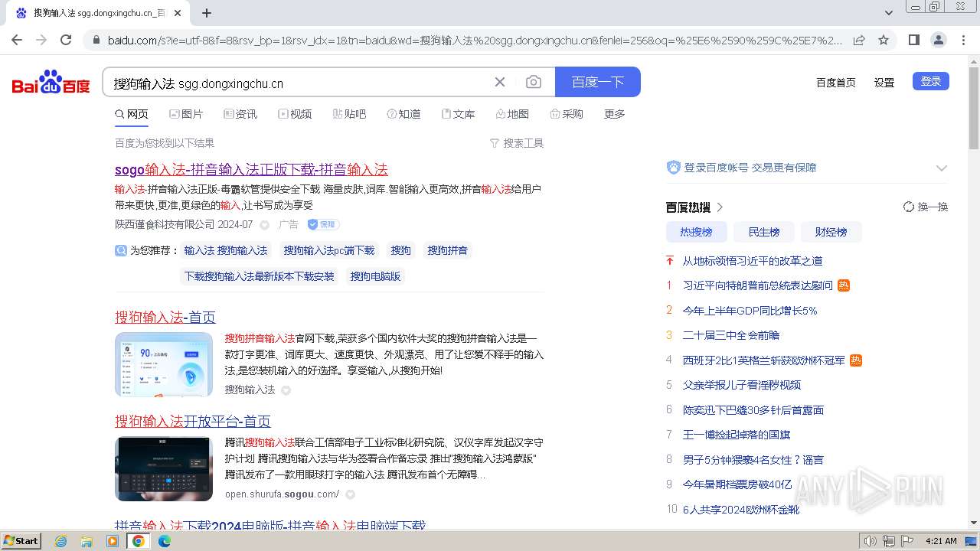
Task: Open new tab plus button
Action: tap(207, 13)
